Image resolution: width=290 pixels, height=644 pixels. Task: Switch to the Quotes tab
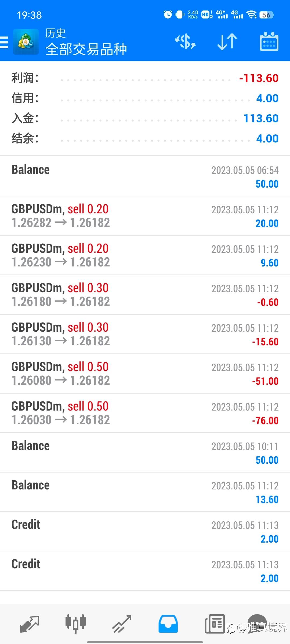point(30,624)
